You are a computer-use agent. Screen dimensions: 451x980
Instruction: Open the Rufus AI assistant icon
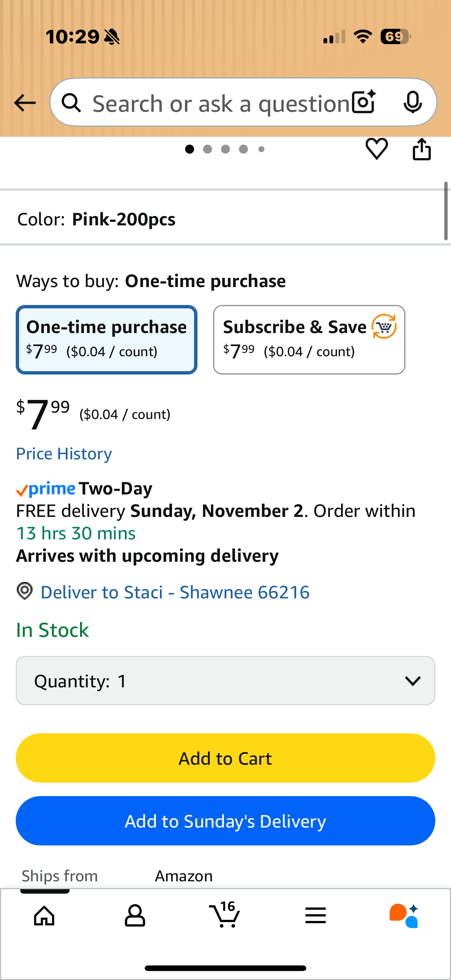click(x=404, y=915)
